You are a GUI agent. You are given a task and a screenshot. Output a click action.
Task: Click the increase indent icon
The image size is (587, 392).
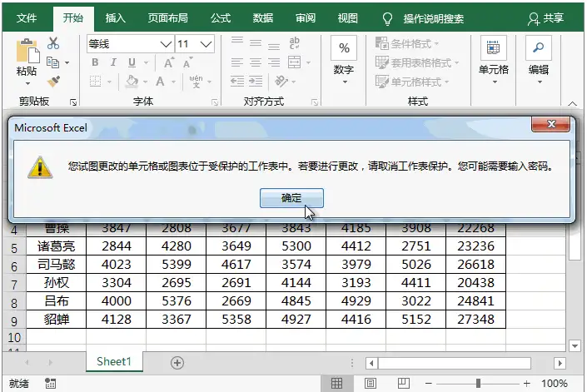pos(256,82)
